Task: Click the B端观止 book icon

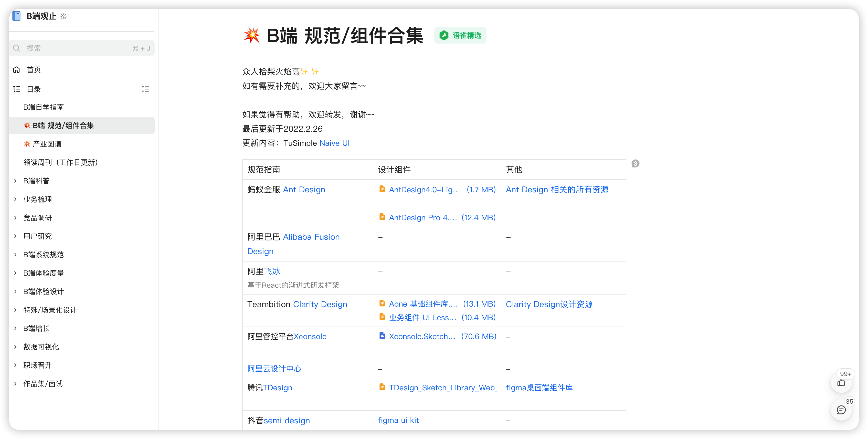Action: click(16, 16)
